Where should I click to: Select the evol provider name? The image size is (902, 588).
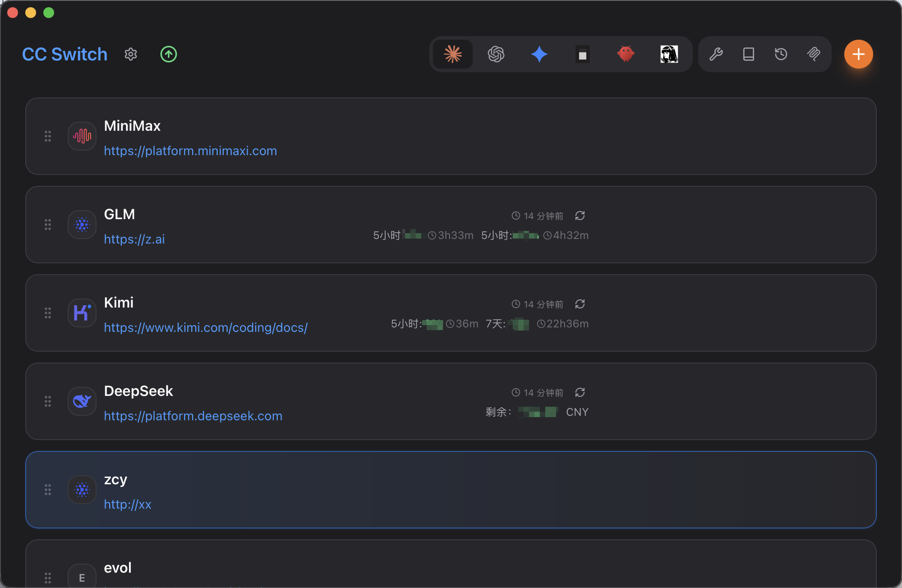coord(118,568)
